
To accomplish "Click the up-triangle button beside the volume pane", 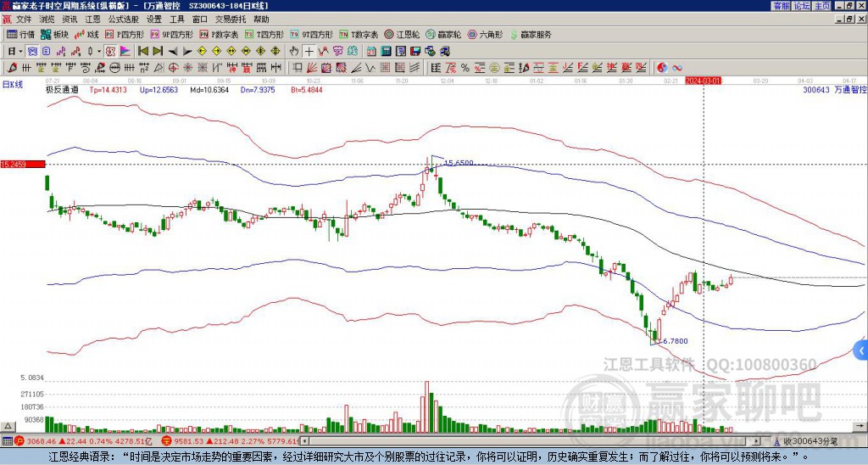I will (x=7, y=426).
